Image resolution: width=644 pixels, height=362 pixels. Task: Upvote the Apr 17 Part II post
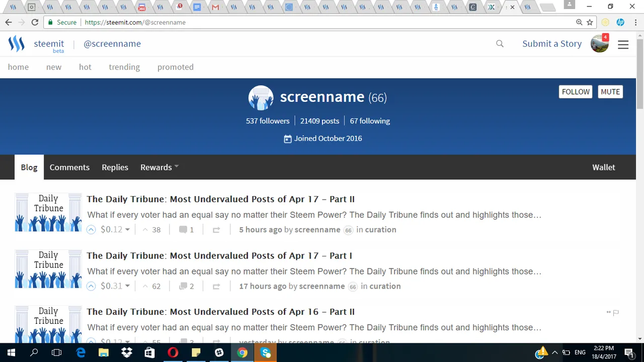click(x=91, y=230)
